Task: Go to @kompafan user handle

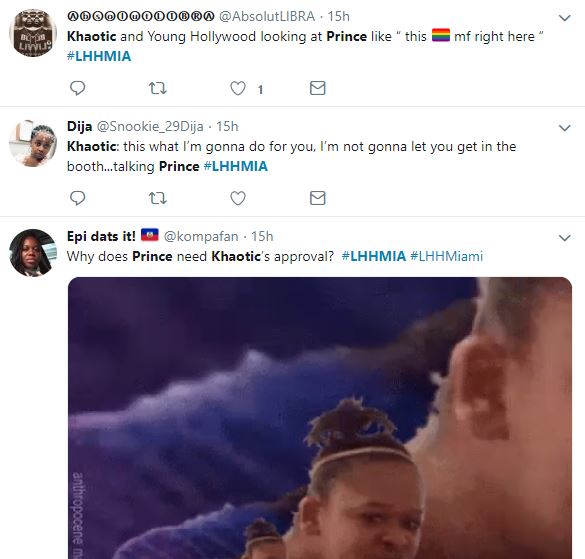Action: pos(201,236)
